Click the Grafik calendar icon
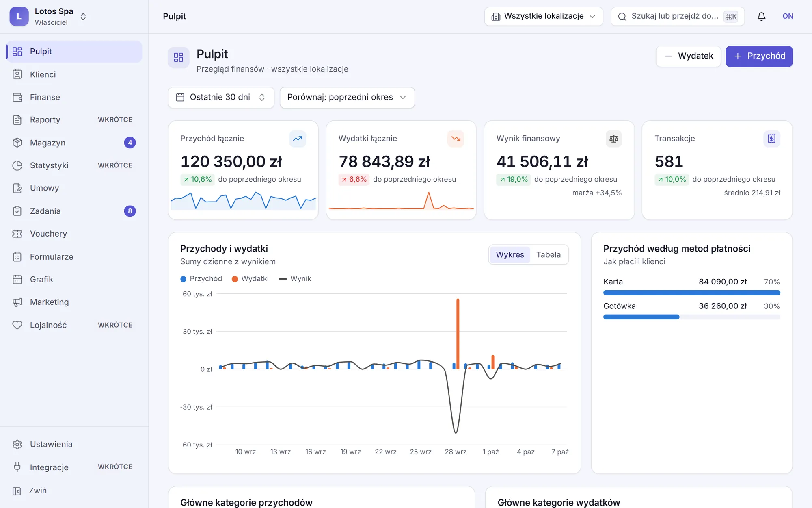812x508 pixels. tap(17, 280)
